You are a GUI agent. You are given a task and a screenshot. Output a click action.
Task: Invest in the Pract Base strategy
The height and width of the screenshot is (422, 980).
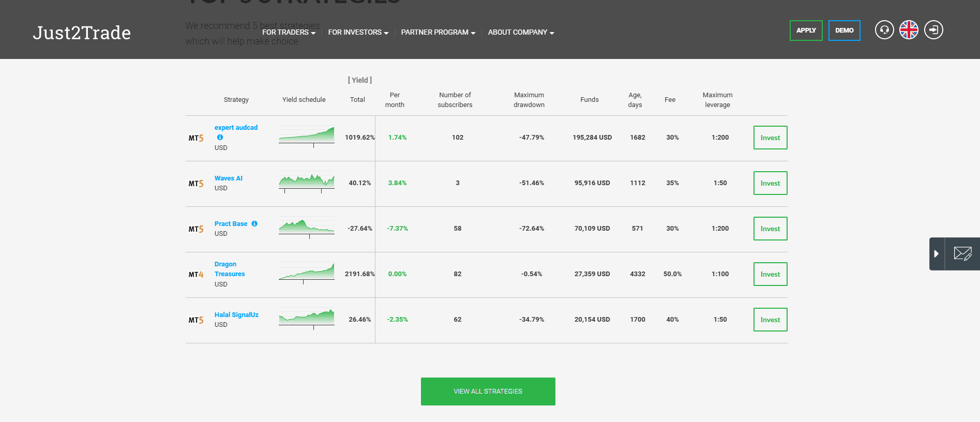pos(771,229)
